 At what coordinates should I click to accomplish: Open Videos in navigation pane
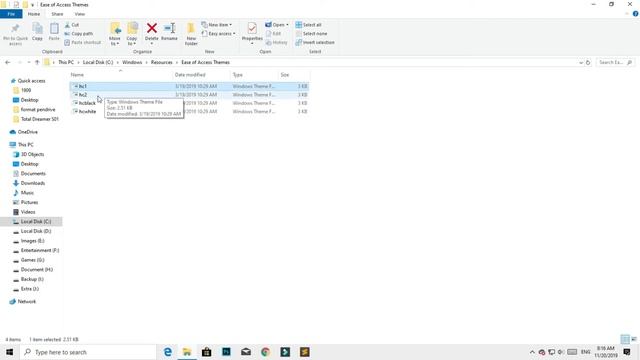[x=28, y=212]
